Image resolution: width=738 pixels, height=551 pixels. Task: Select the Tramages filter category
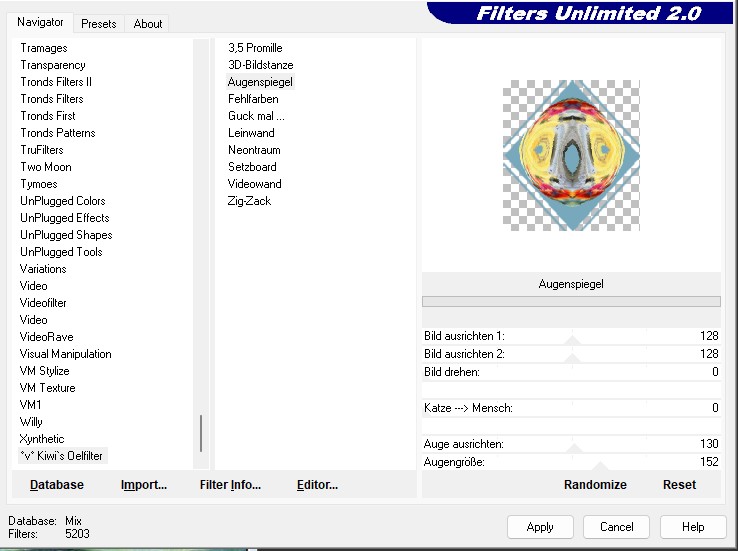pos(44,48)
